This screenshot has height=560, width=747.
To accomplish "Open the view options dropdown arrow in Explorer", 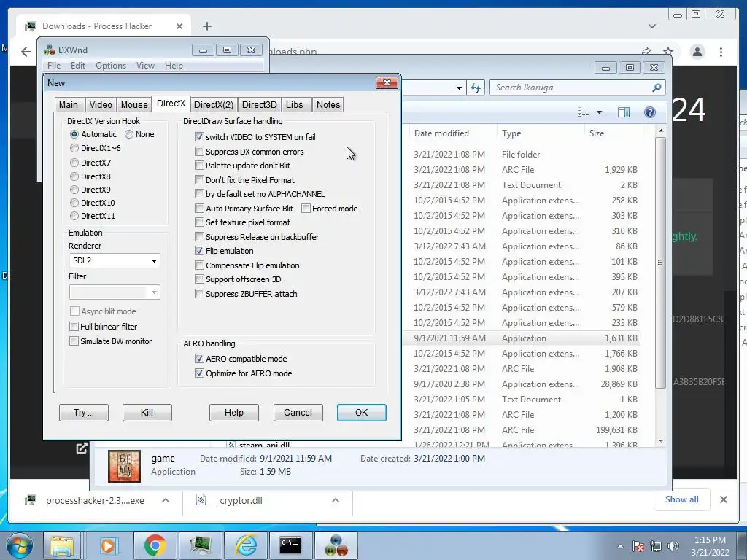I will [x=600, y=112].
